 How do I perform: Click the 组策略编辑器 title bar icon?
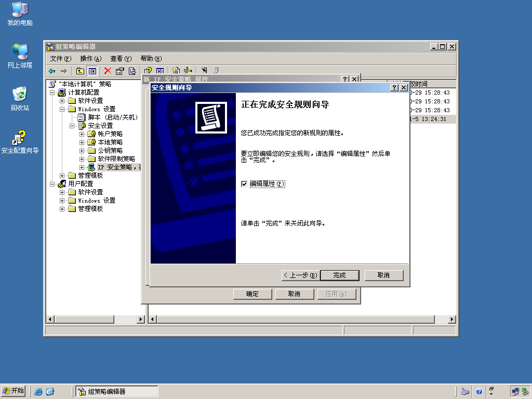tap(50, 46)
